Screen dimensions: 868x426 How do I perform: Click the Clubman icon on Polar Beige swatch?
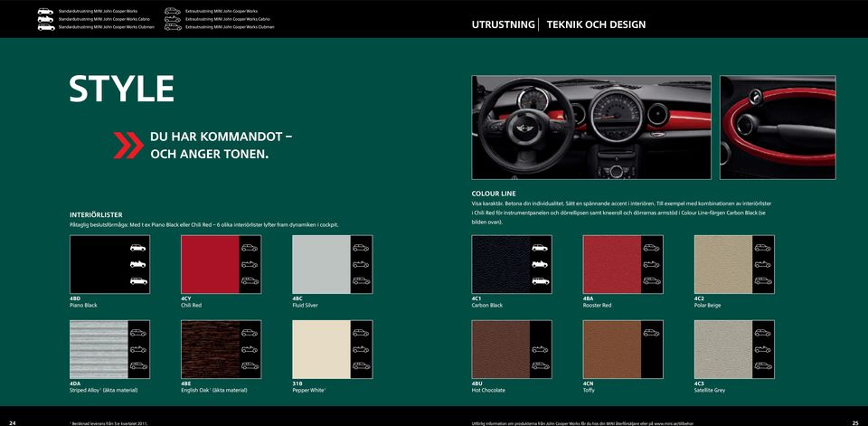coord(763,281)
